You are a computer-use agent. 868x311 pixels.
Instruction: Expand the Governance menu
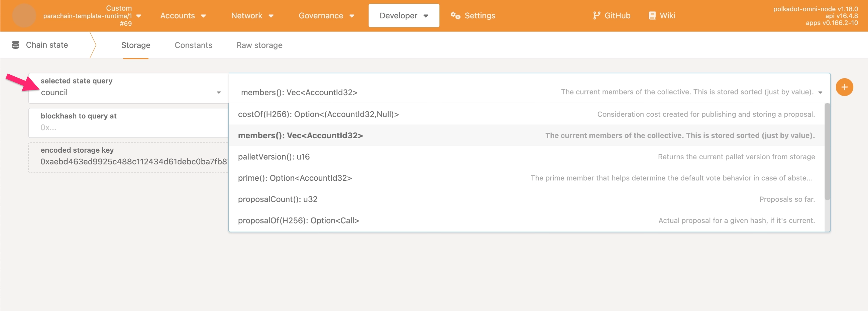(326, 15)
